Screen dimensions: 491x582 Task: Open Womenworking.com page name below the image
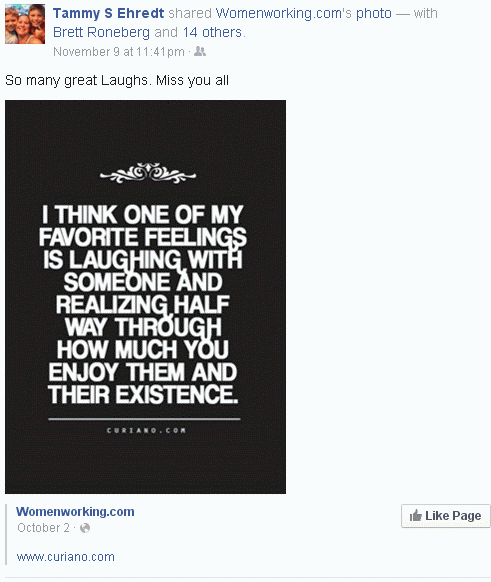point(75,511)
